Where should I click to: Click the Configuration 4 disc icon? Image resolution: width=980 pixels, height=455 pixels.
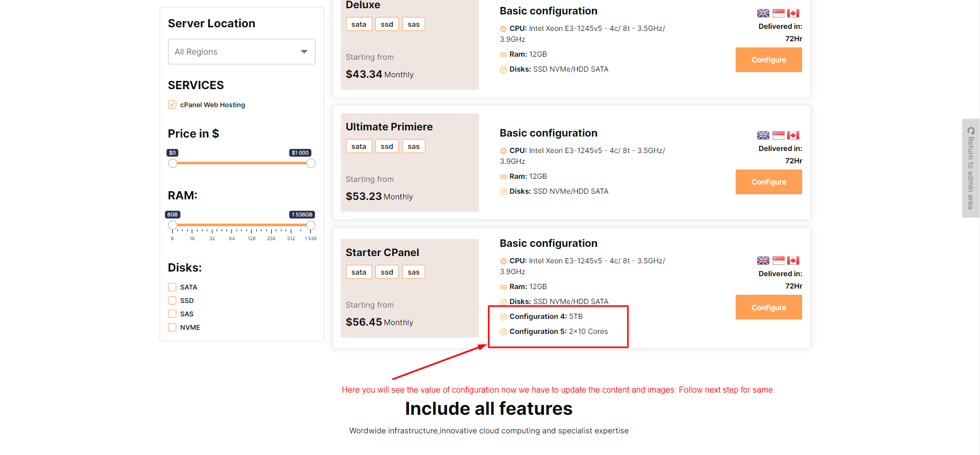pyautogui.click(x=503, y=317)
